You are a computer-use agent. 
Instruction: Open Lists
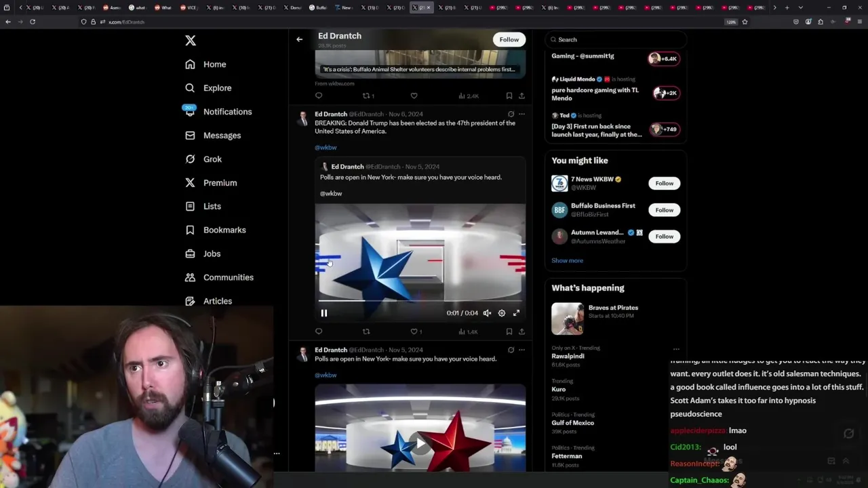click(x=203, y=206)
